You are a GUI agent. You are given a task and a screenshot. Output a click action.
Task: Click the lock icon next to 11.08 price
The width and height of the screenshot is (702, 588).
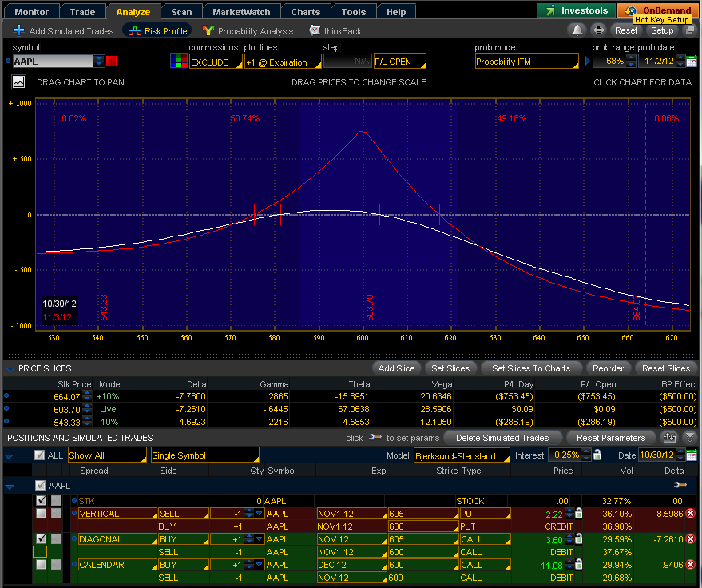578,564
